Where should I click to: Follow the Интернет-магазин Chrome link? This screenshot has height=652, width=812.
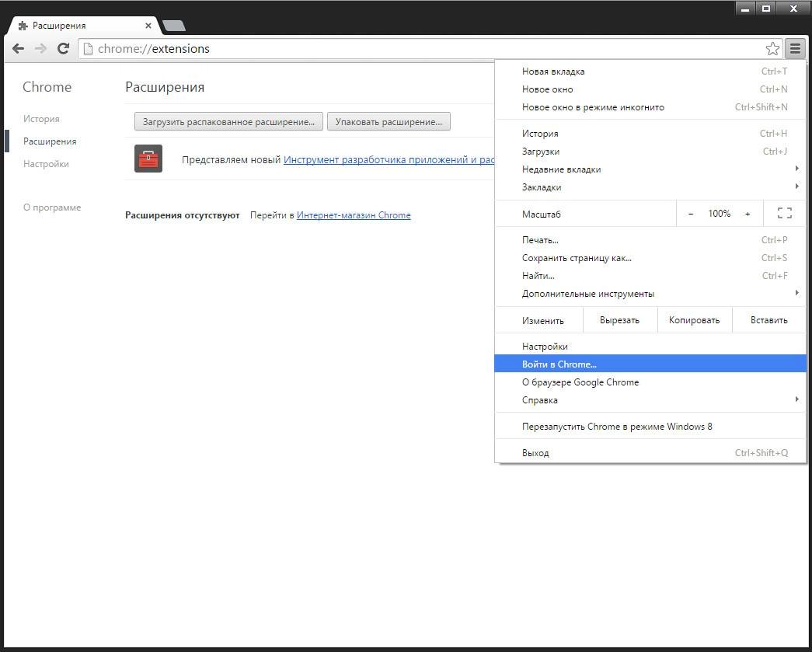(x=354, y=215)
